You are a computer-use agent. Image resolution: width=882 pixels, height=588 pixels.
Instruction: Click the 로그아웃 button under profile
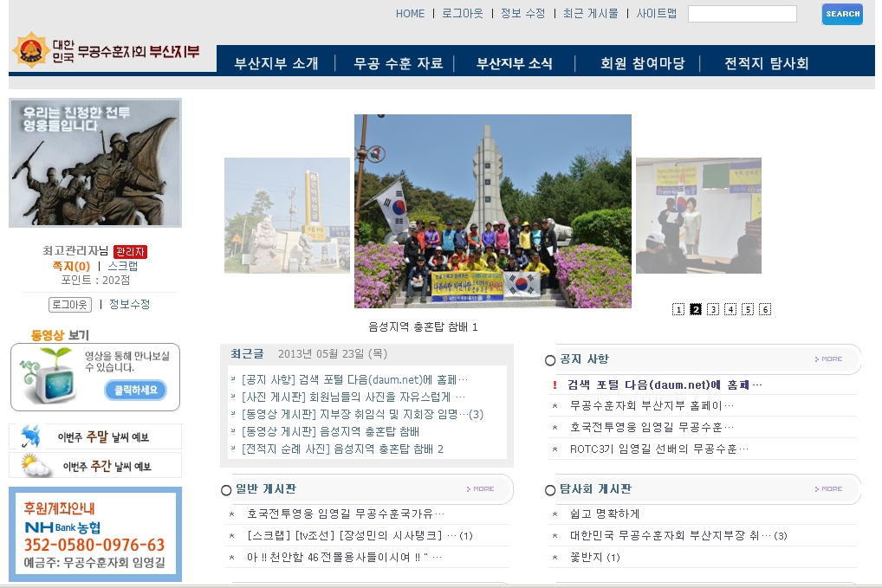pos(69,304)
